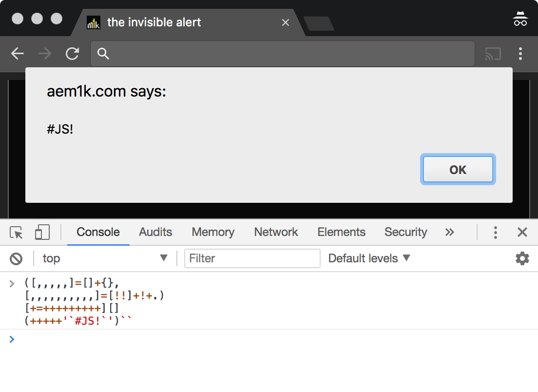Switch to the Elements tab

point(342,232)
